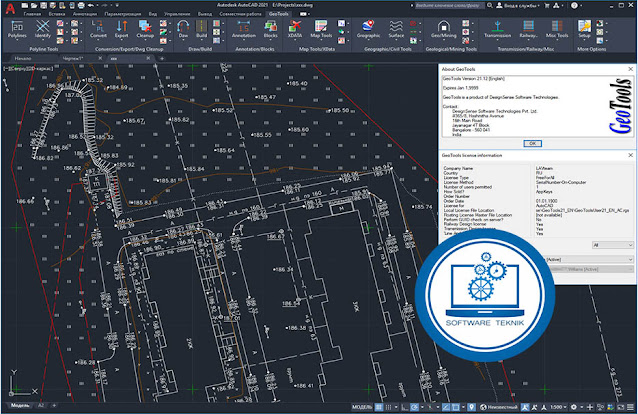Click the Plot printer icon in quick access toolbar
638x414 pixels.
tap(81, 5)
